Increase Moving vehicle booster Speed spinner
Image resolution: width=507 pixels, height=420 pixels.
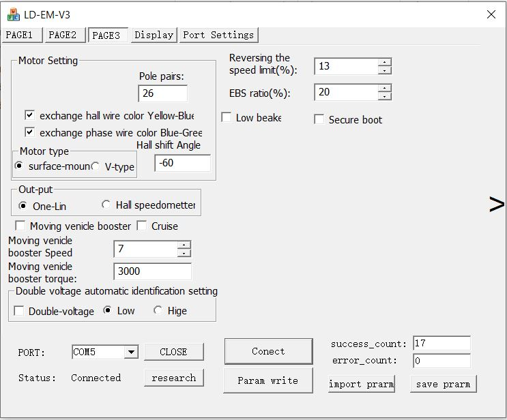click(184, 245)
